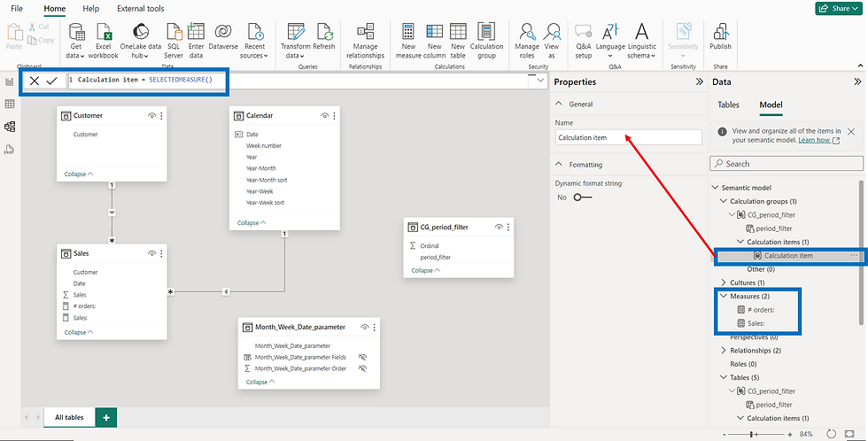Expand the Cultures (1) node
868x441 pixels.
[x=724, y=282]
